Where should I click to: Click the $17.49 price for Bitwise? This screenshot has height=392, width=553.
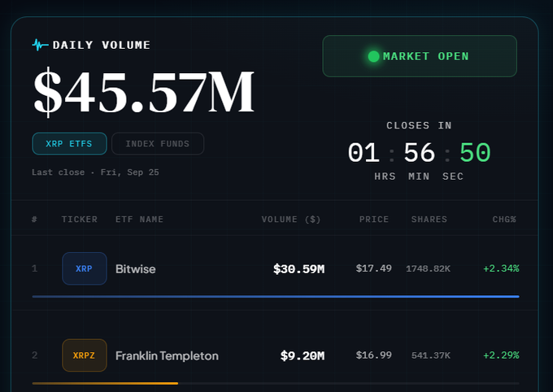374,268
